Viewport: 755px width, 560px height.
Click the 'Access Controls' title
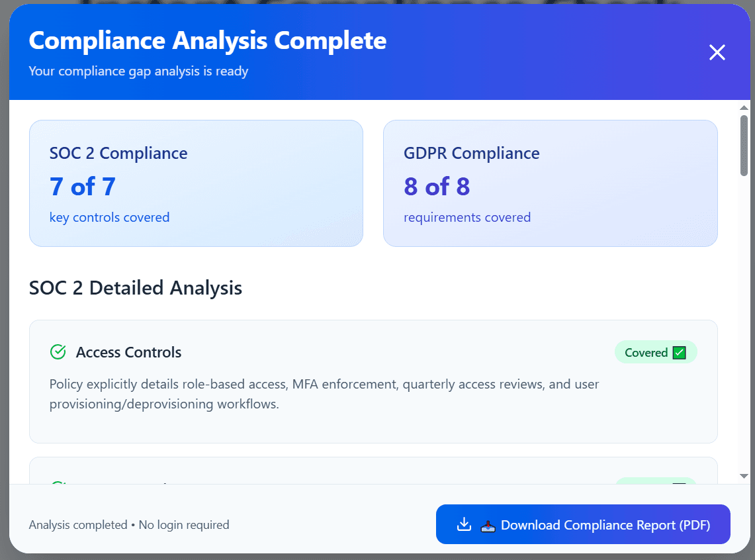click(128, 352)
